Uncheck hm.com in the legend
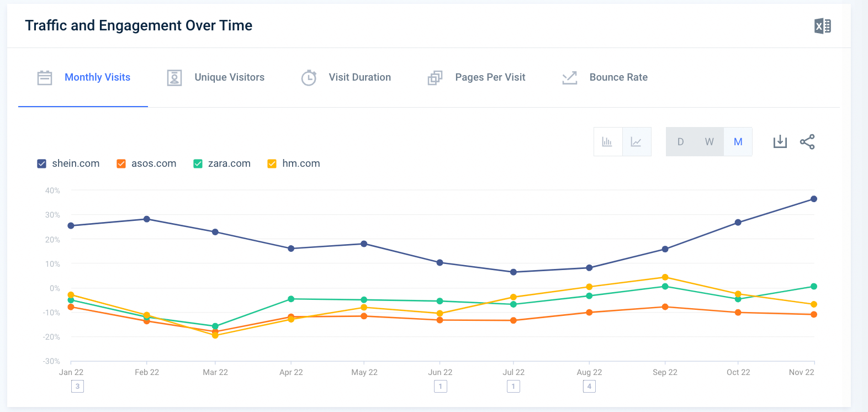The height and width of the screenshot is (412, 868). [272, 163]
